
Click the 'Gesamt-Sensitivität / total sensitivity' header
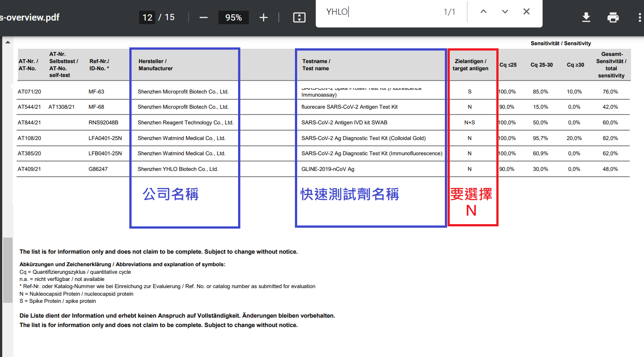coord(611,65)
